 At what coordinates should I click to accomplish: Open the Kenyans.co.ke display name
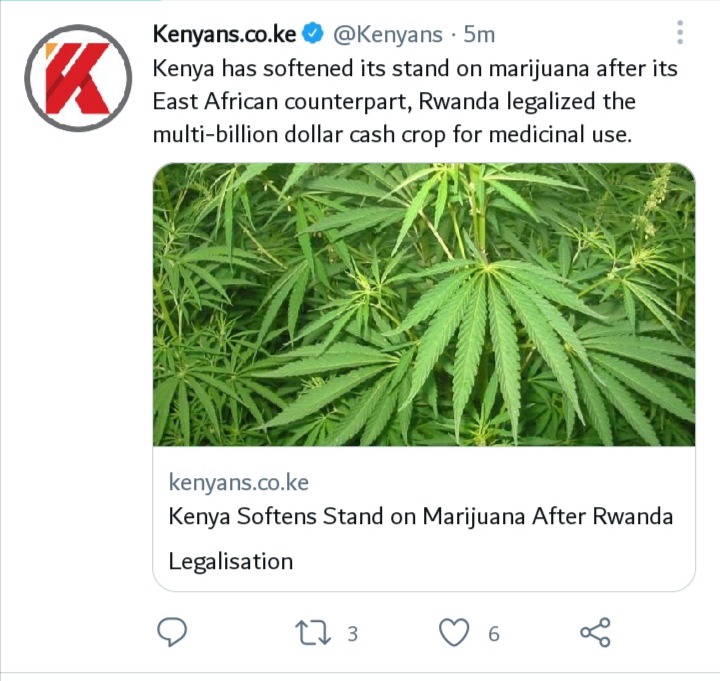pyautogui.click(x=225, y=34)
